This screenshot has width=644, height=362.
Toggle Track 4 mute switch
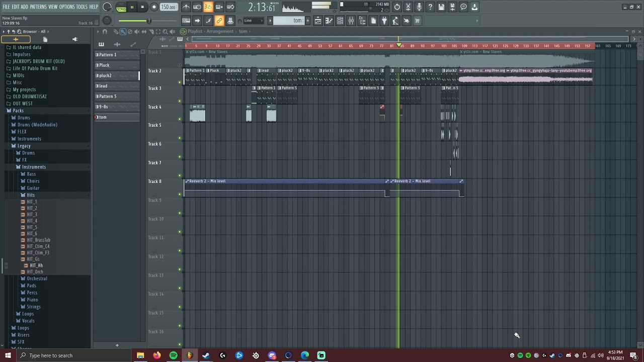coord(180,120)
